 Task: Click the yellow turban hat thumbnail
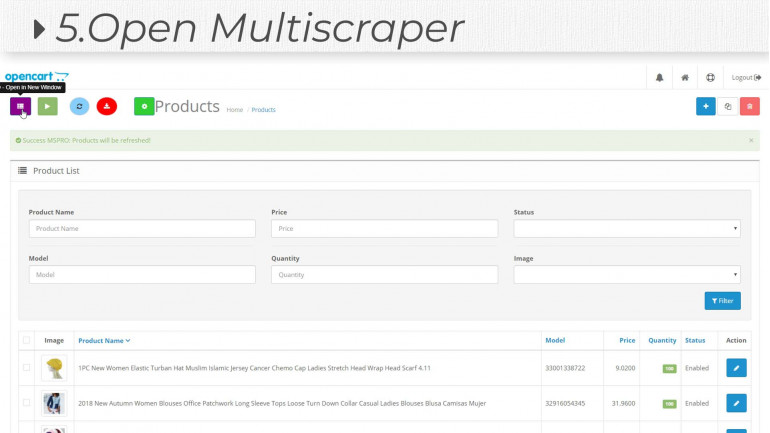click(x=54, y=368)
